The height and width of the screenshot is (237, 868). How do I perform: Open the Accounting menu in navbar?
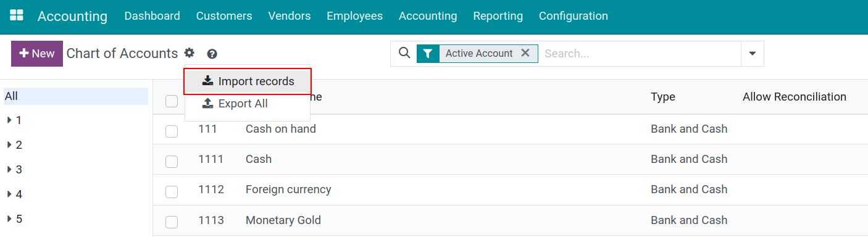(428, 16)
